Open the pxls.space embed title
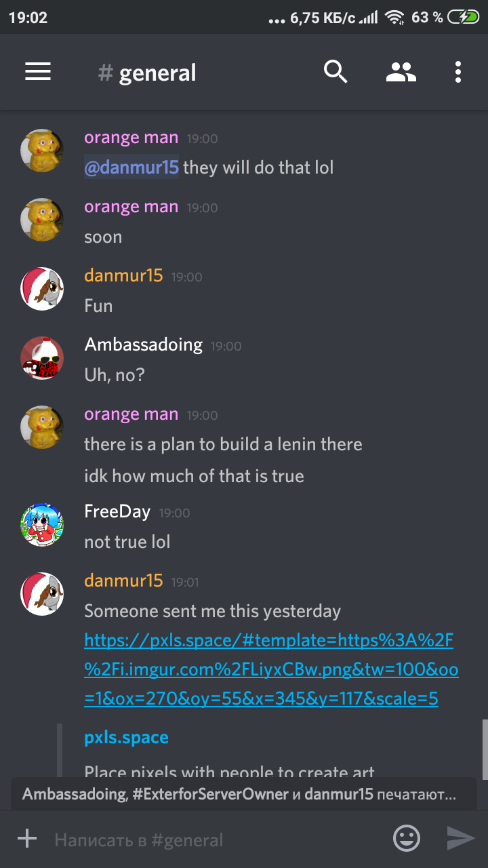The height and width of the screenshot is (868, 488). coord(126,737)
